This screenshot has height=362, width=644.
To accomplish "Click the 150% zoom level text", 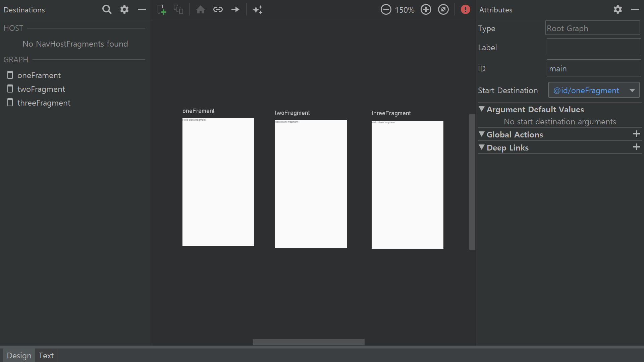I will tap(405, 10).
